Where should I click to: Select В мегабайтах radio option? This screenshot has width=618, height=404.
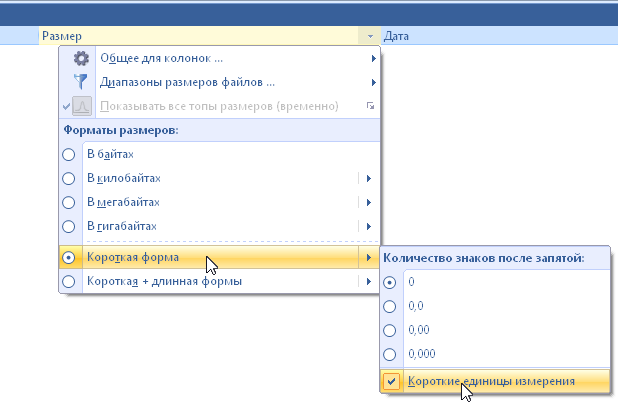click(69, 203)
